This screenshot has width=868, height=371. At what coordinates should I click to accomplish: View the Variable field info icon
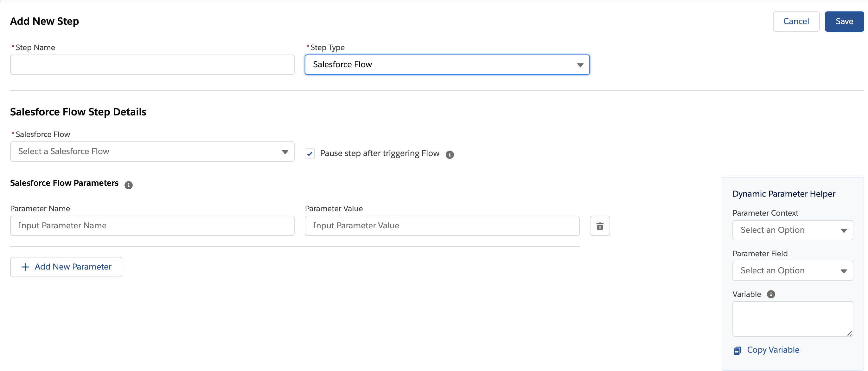(x=771, y=294)
